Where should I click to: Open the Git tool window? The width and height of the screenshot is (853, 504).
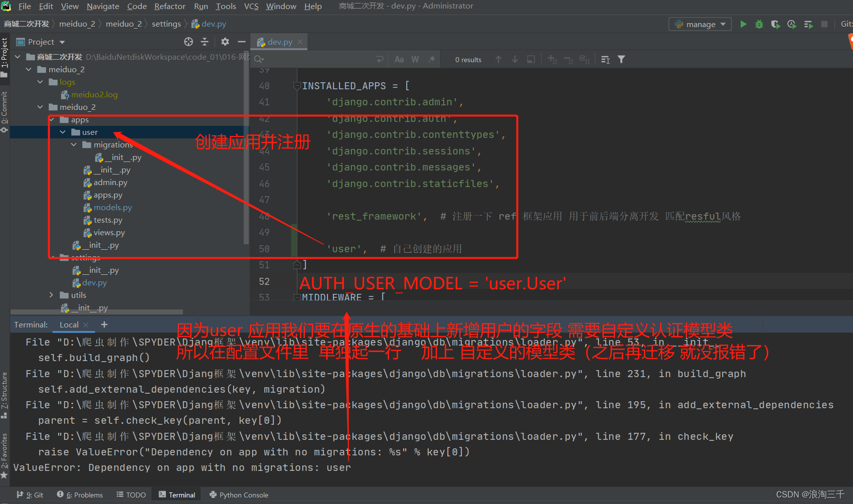point(30,494)
